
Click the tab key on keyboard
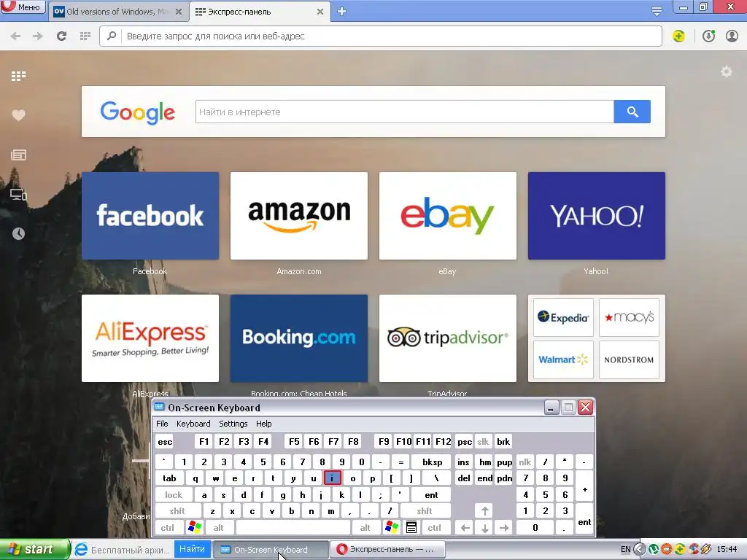click(x=169, y=478)
